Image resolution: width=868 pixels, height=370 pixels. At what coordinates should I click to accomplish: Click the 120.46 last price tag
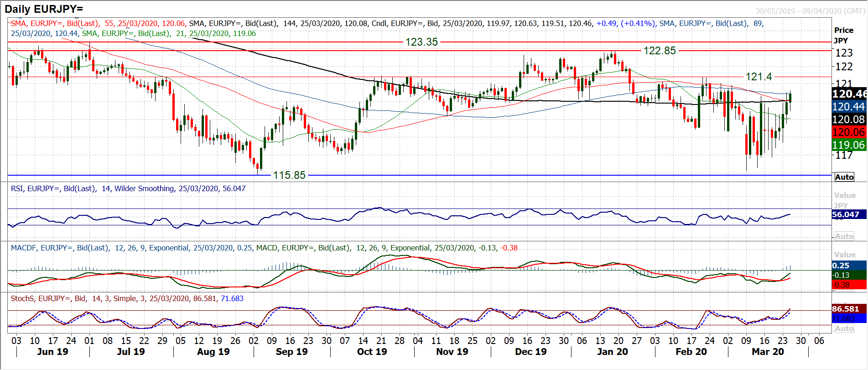[849, 94]
